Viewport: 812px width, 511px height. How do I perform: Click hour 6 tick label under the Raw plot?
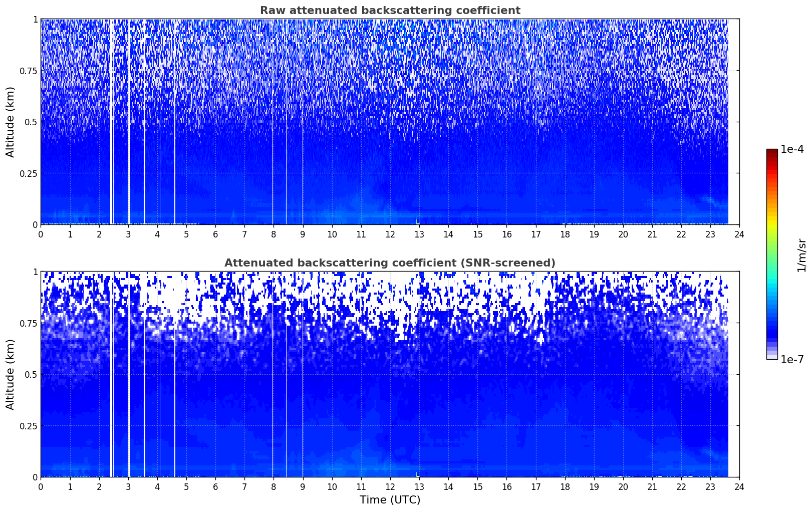(215, 234)
